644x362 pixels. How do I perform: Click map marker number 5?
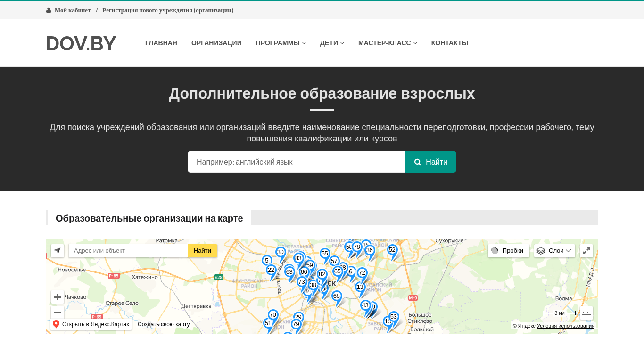tap(267, 261)
